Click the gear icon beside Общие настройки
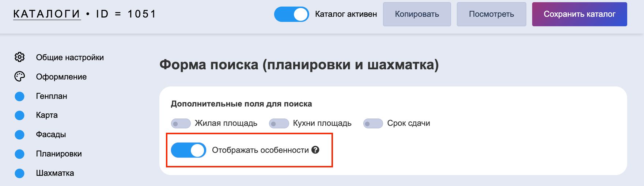 tap(19, 57)
